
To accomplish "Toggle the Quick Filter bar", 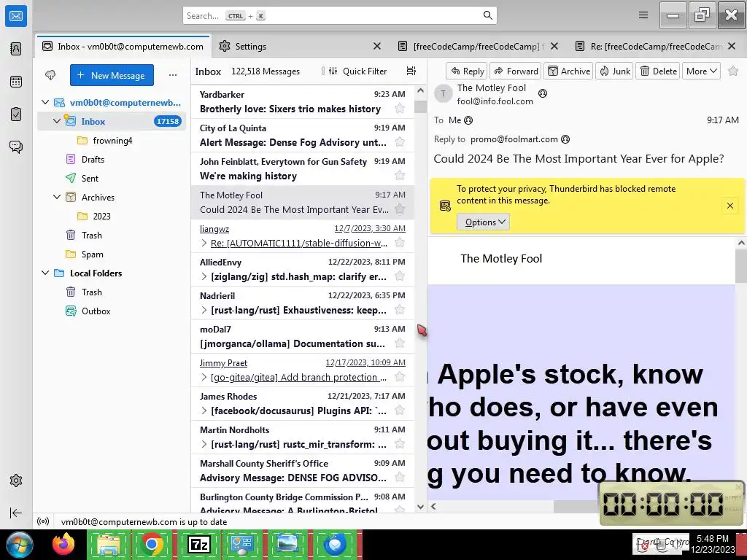I will (x=357, y=71).
